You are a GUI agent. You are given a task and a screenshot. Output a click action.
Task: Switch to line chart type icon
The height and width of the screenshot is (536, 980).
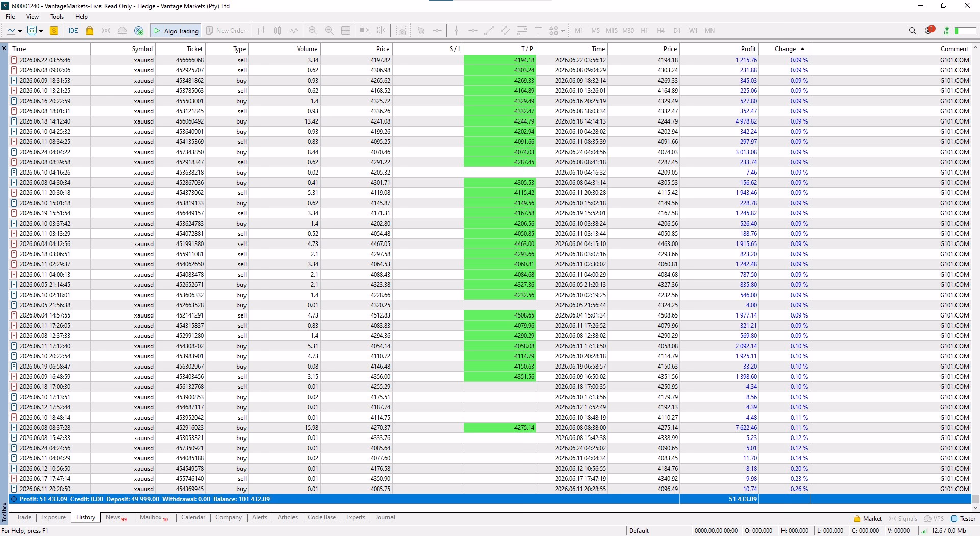pos(293,31)
